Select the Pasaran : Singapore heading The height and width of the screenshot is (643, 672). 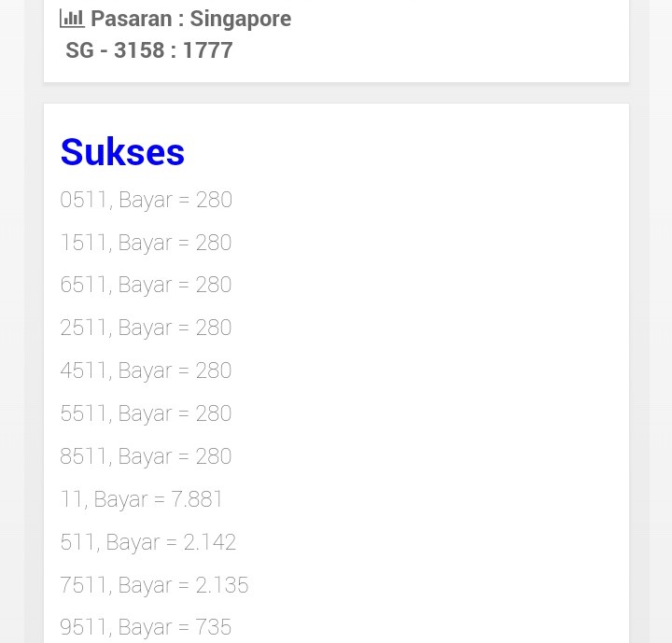190,19
